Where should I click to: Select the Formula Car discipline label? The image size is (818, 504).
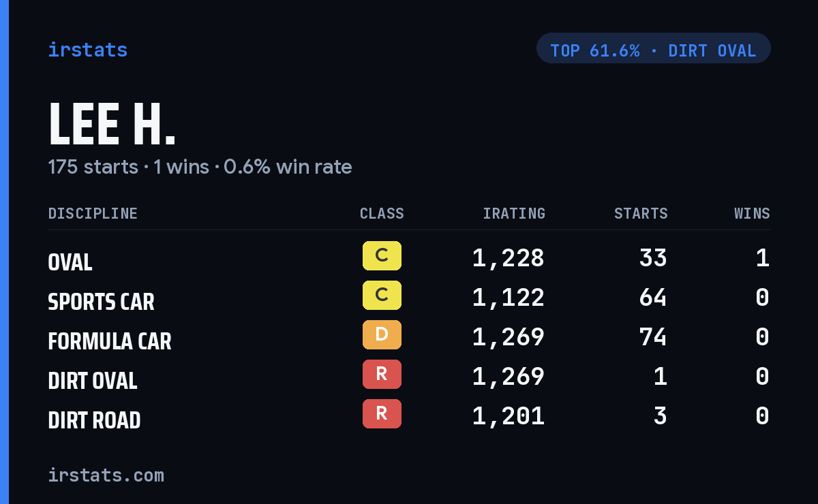[x=110, y=341]
